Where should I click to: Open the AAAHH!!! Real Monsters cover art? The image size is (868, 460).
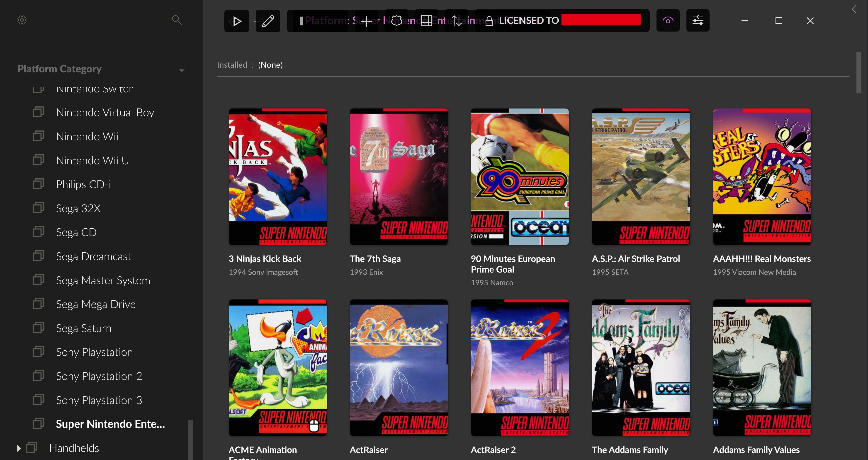pos(762,177)
